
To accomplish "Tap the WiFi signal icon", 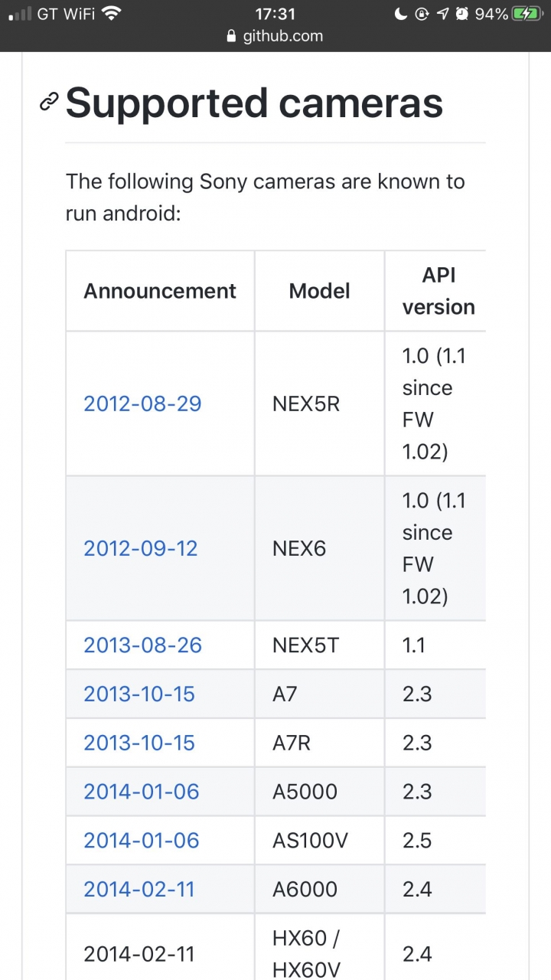I will click(x=112, y=13).
